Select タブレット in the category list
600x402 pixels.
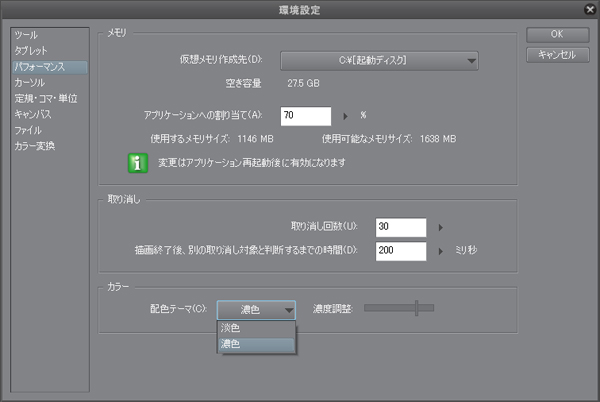pyautogui.click(x=31, y=50)
